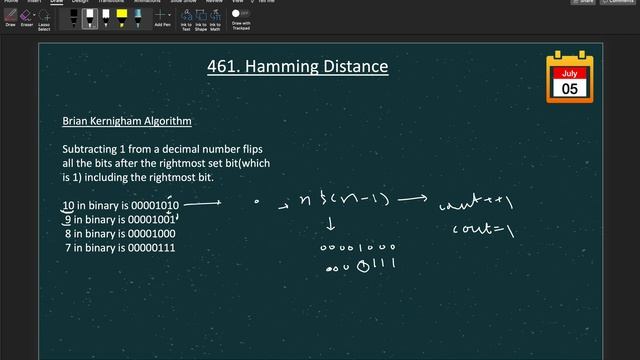
Task: Open the Draw ribbon tab
Action: pos(56,1)
